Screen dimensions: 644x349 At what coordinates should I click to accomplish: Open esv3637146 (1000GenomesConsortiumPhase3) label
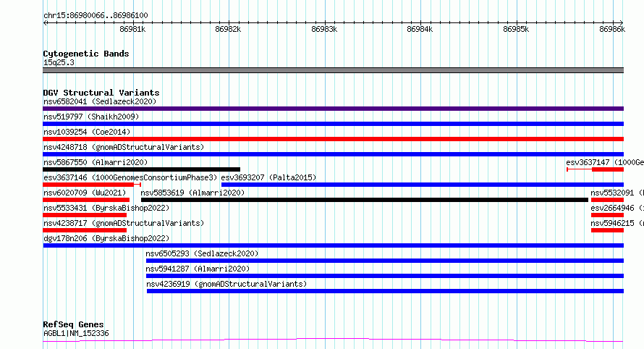coord(130,177)
